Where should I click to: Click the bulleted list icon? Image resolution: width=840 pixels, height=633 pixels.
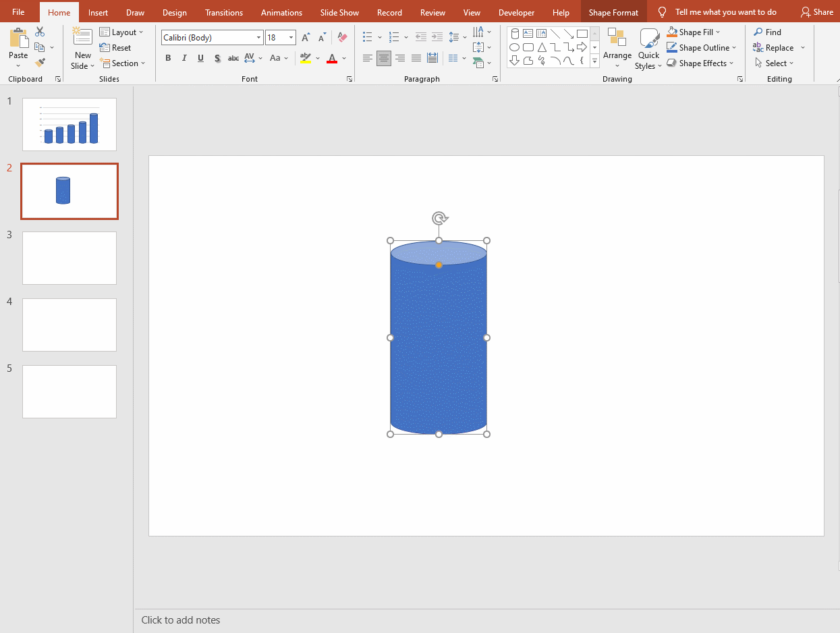coord(367,37)
